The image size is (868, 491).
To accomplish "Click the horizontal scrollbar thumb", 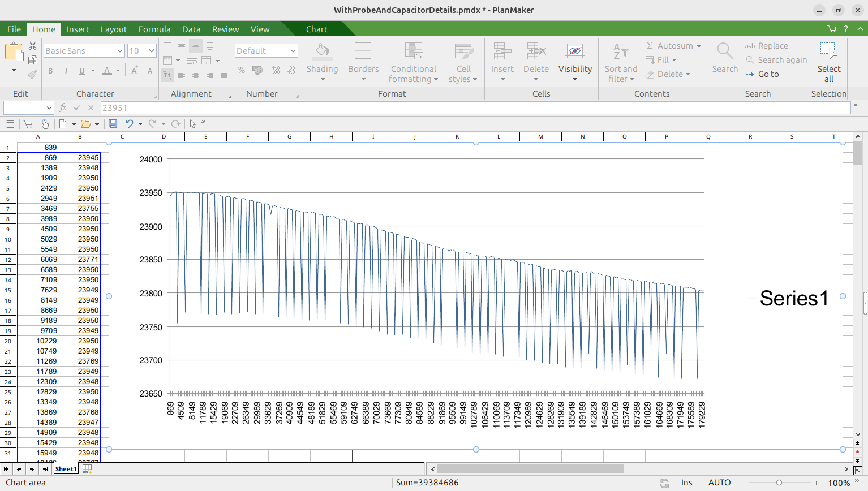I will coord(530,469).
